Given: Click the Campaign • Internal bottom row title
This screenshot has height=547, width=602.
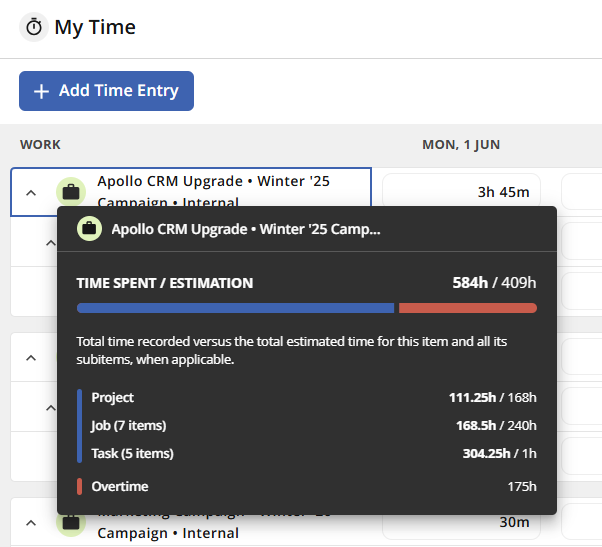Looking at the screenshot, I should 168,533.
